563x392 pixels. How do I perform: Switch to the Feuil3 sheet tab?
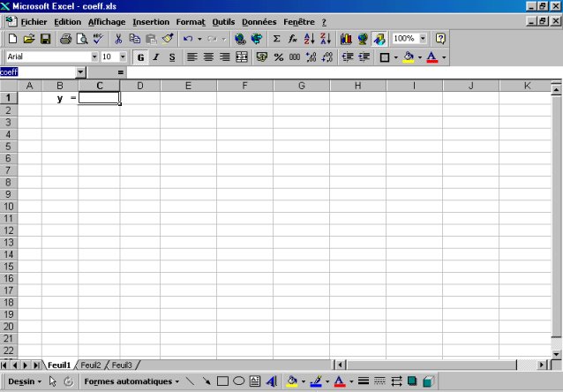(122, 365)
